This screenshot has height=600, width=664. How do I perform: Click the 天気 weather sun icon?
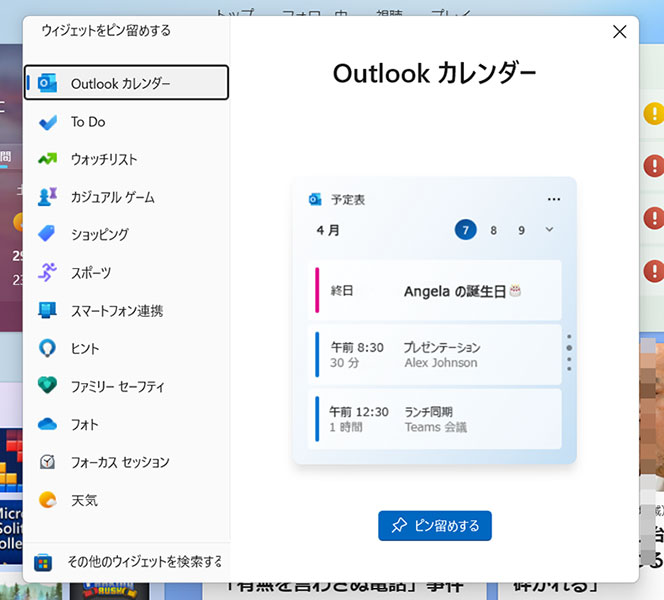(47, 500)
